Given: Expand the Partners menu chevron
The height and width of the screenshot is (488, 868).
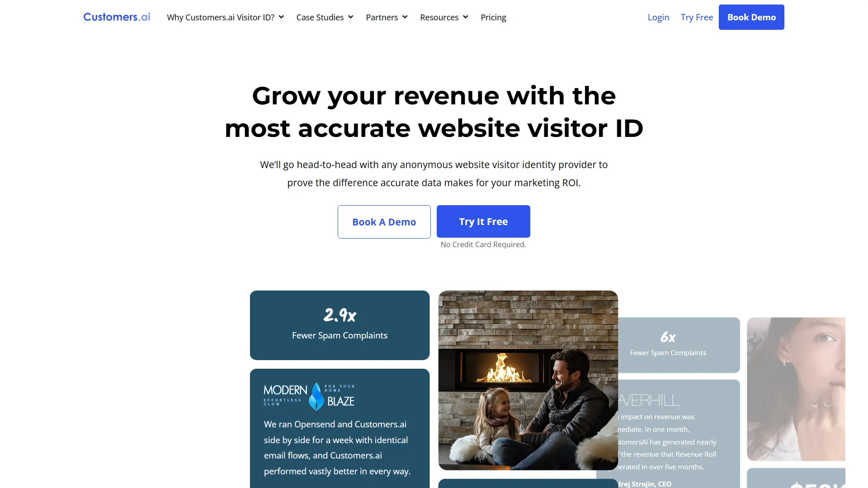Looking at the screenshot, I should pos(405,17).
